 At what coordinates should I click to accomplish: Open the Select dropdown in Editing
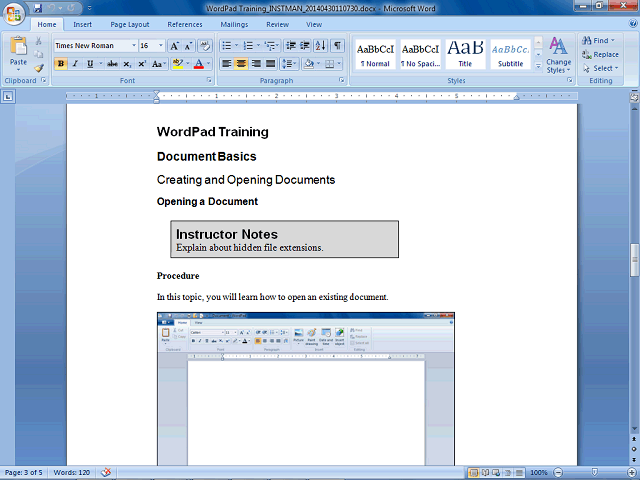(601, 68)
